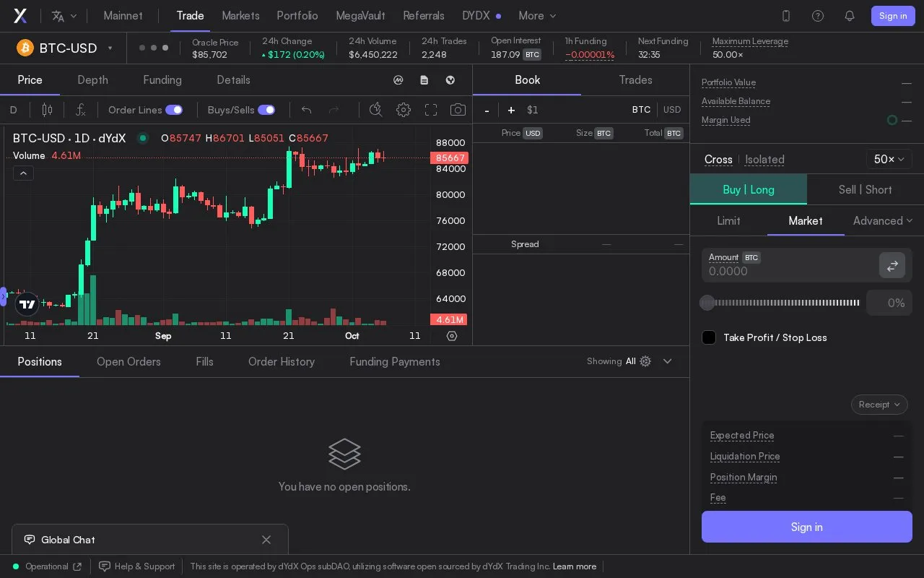Click the swap amount units icon
The height and width of the screenshot is (578, 924).
pos(892,265)
